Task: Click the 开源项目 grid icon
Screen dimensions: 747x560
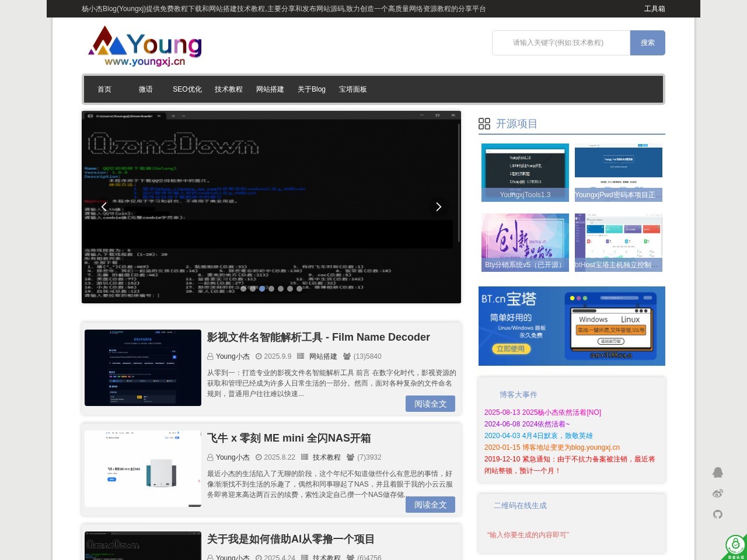Action: (484, 124)
